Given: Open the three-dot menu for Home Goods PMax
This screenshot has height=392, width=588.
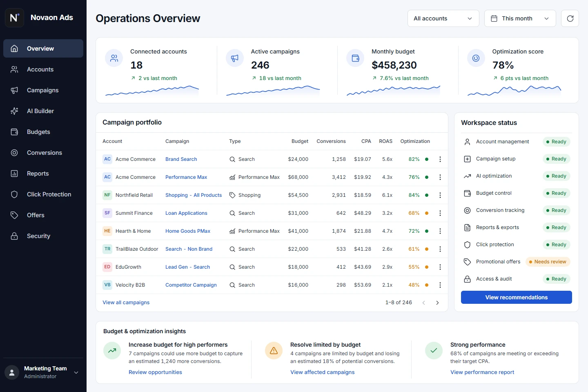Looking at the screenshot, I should coord(440,231).
